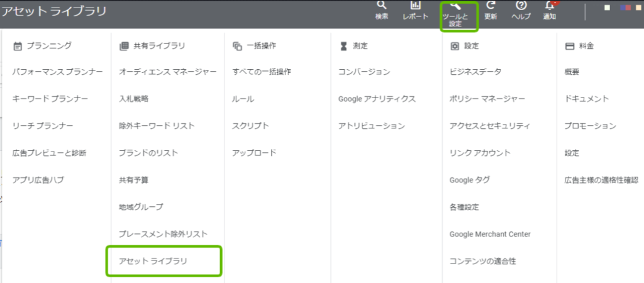Select アセット ライブラリ menu item
This screenshot has height=283, width=644.
click(x=153, y=261)
